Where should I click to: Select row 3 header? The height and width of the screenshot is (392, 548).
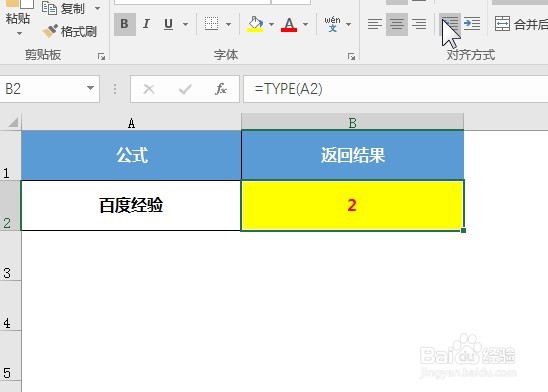(10, 256)
